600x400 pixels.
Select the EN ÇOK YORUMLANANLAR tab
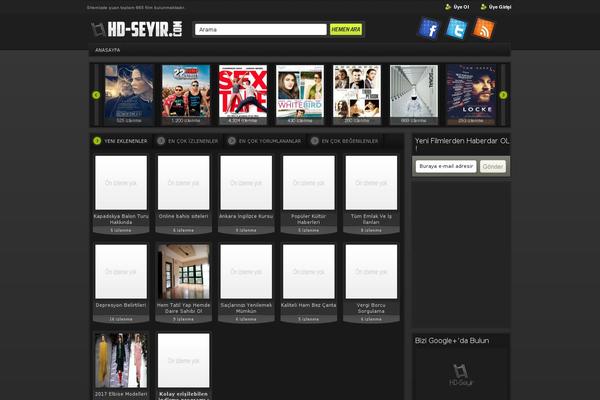[265, 141]
